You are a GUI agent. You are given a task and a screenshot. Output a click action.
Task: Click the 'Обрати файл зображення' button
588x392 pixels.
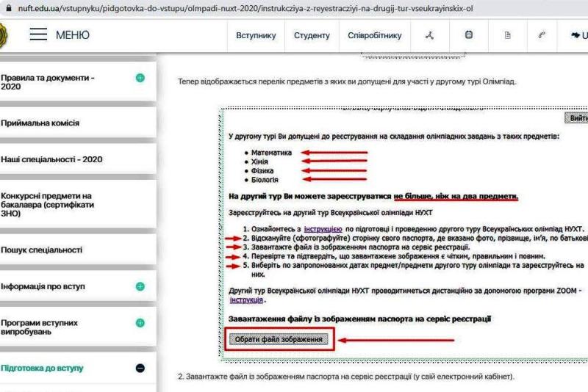[x=279, y=339]
